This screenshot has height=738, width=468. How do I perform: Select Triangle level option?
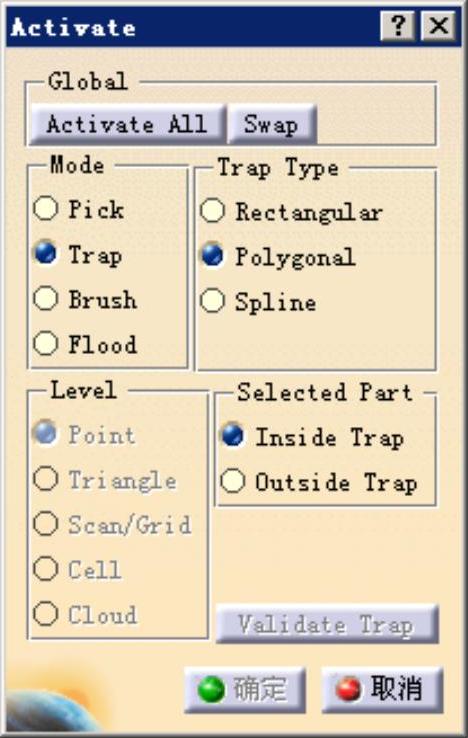[x=46, y=478]
